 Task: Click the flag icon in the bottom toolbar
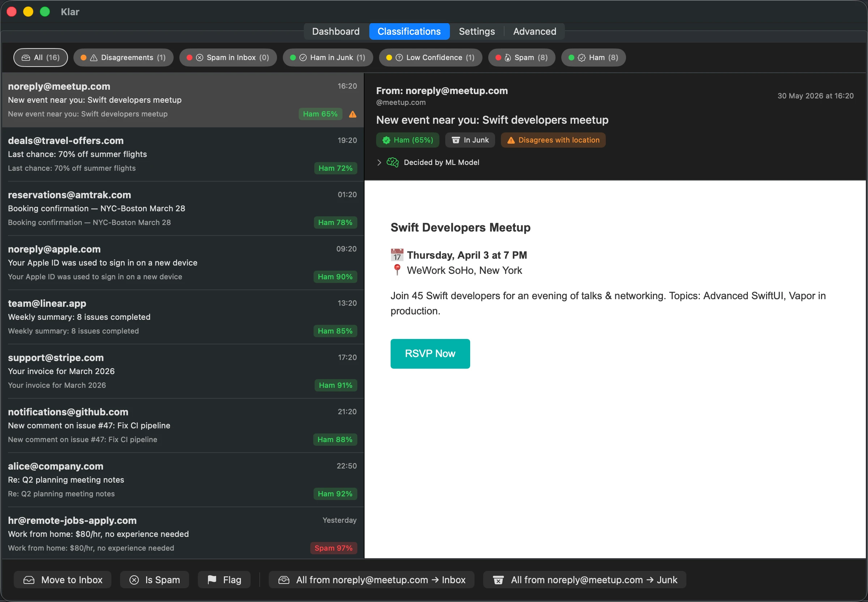tap(212, 579)
